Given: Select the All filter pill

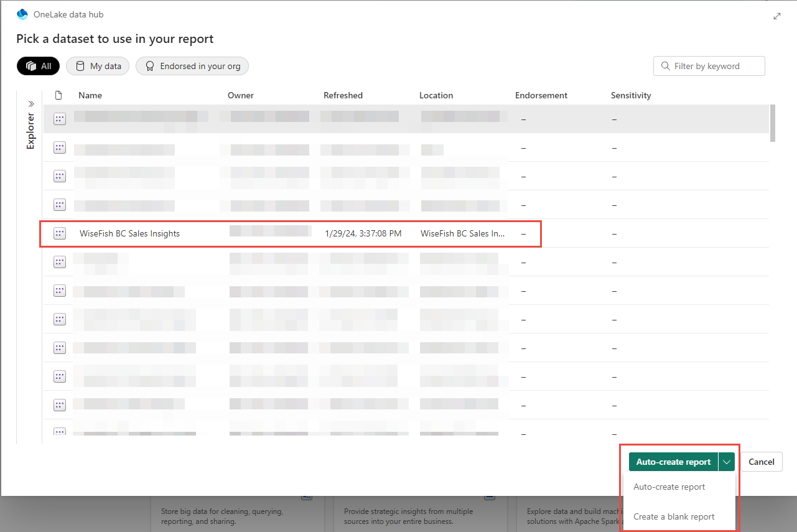Looking at the screenshot, I should point(38,66).
